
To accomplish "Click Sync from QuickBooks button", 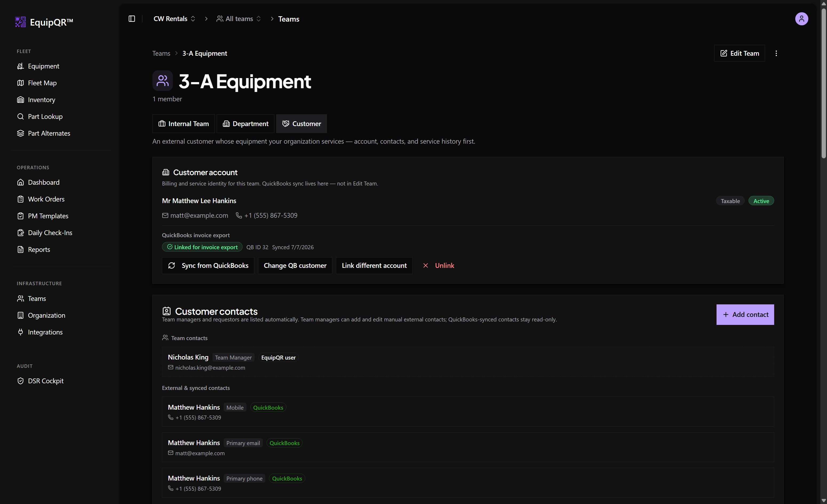I will pyautogui.click(x=208, y=265).
